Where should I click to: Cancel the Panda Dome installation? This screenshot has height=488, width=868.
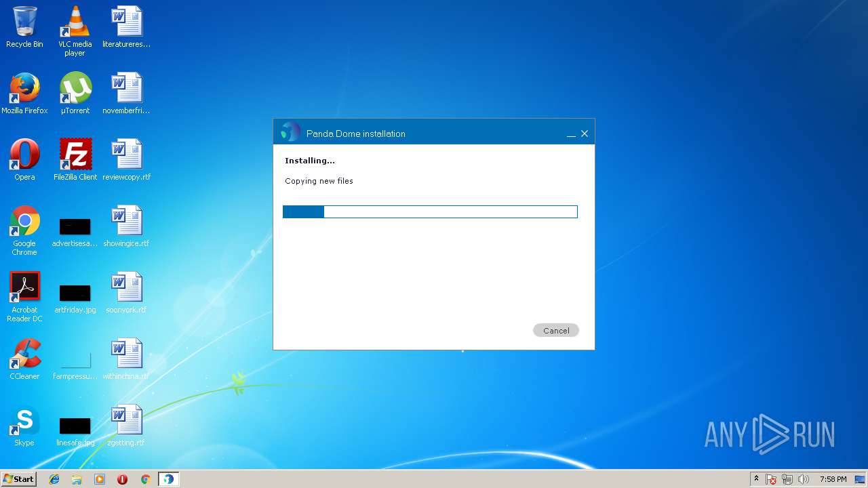556,330
